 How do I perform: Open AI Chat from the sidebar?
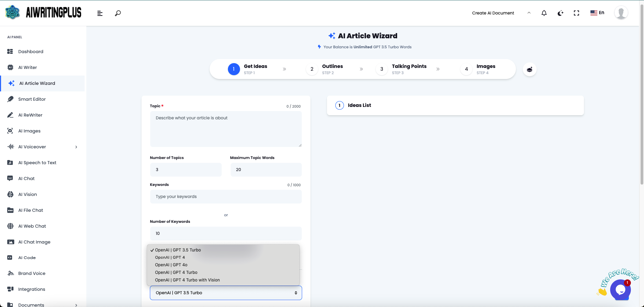(x=26, y=179)
